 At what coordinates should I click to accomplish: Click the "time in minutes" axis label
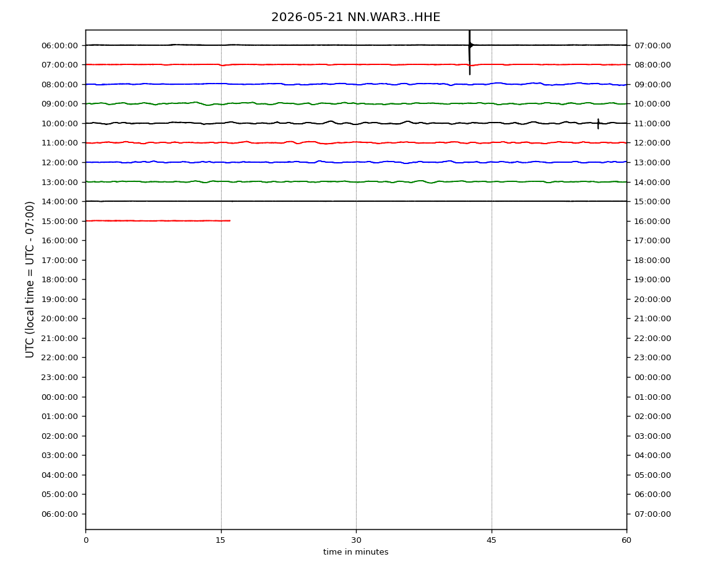[x=355, y=551]
